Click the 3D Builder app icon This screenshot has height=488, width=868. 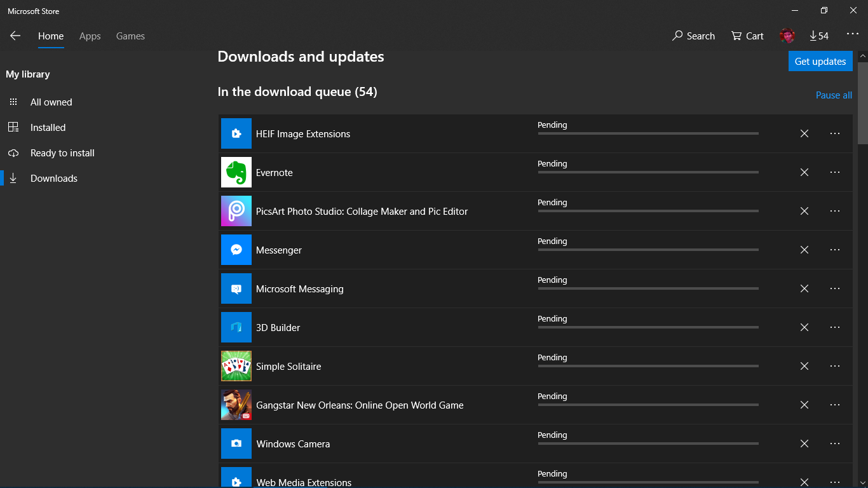pyautogui.click(x=236, y=327)
